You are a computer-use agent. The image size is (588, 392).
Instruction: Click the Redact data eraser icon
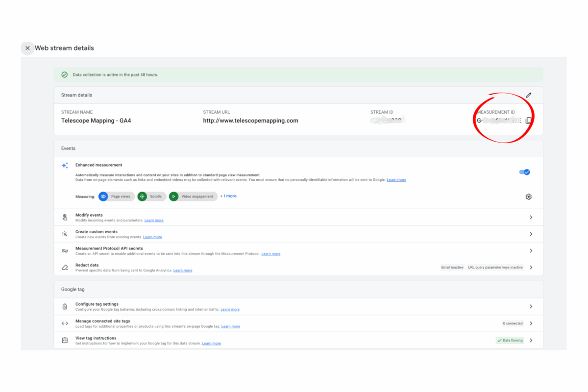coord(65,267)
